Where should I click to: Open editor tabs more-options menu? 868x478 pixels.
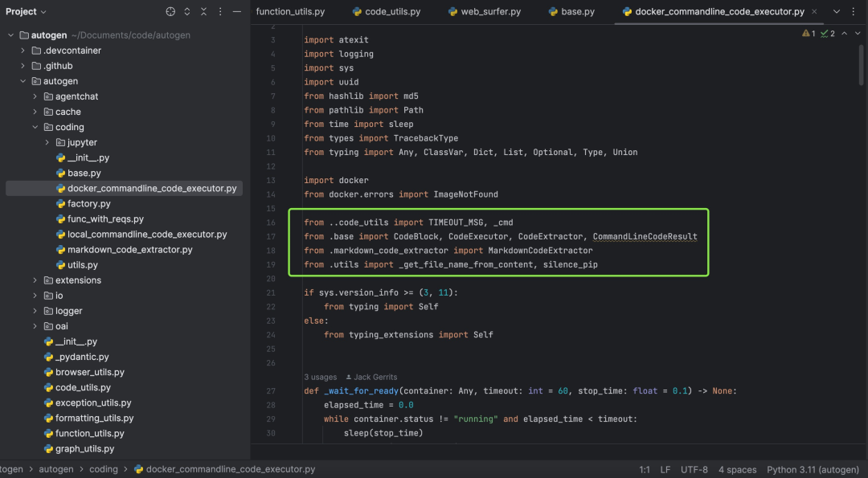click(854, 12)
